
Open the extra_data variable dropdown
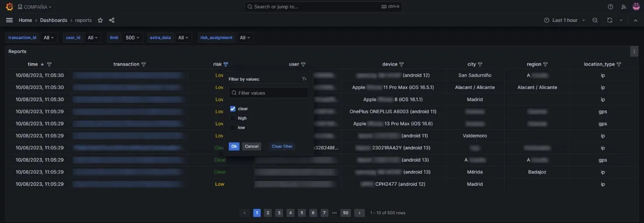[x=183, y=38]
